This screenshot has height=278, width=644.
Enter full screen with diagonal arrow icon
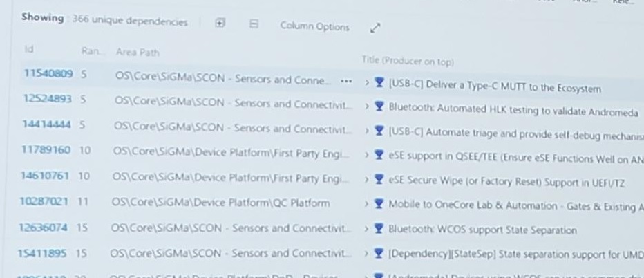tap(375, 28)
